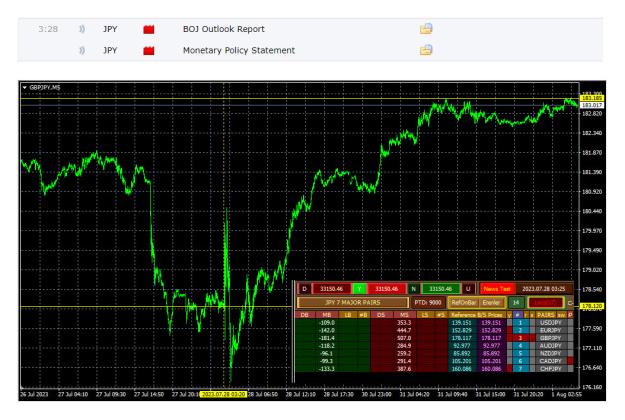This screenshot has height=420, width=625.
Task: Click number 7 cell for CHFJPY
Action: tap(520, 369)
